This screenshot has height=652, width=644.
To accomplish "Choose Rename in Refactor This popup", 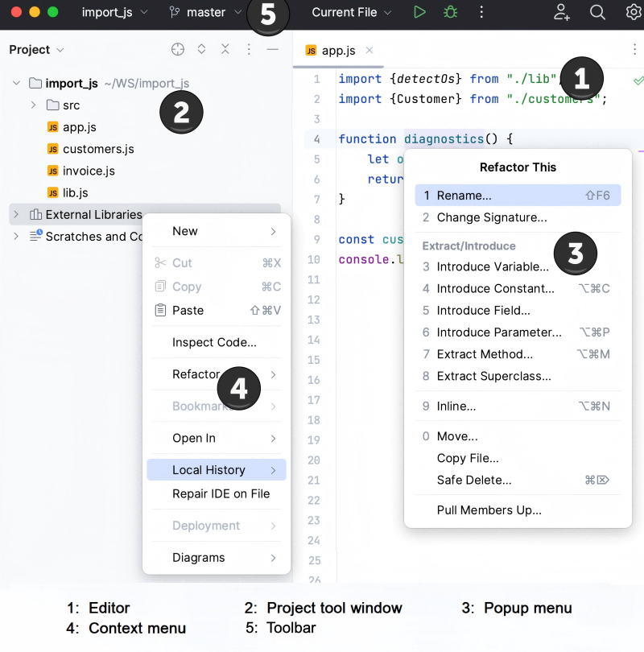I will tap(518, 195).
